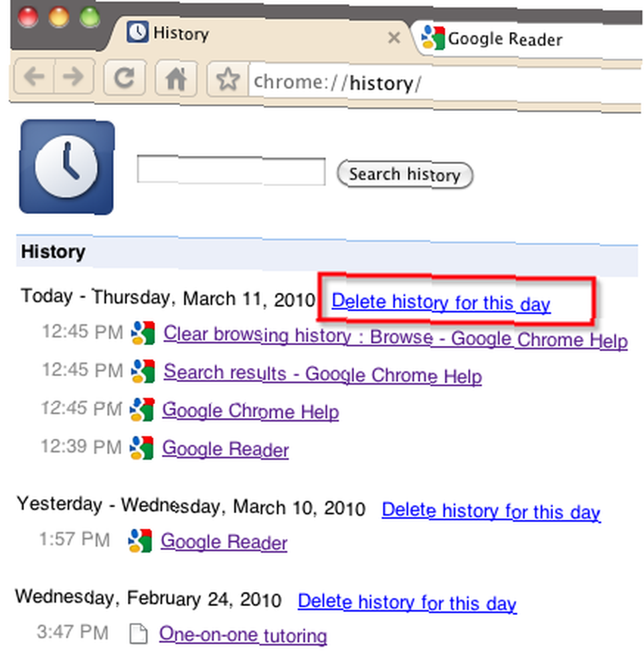
Task: Click the 3:47 PM timestamp
Action: coord(72,632)
